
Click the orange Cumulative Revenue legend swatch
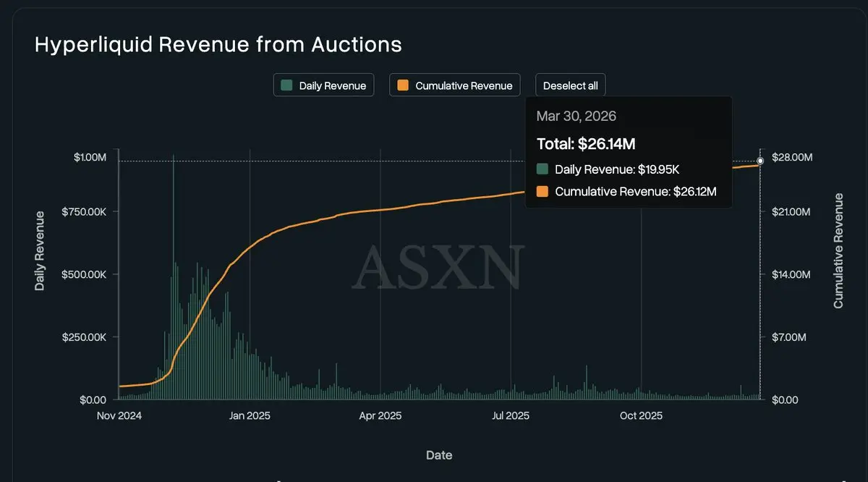click(x=403, y=85)
